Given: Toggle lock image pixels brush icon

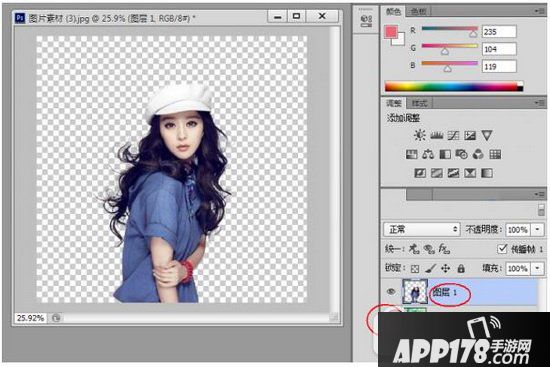Looking at the screenshot, I should coord(430,269).
